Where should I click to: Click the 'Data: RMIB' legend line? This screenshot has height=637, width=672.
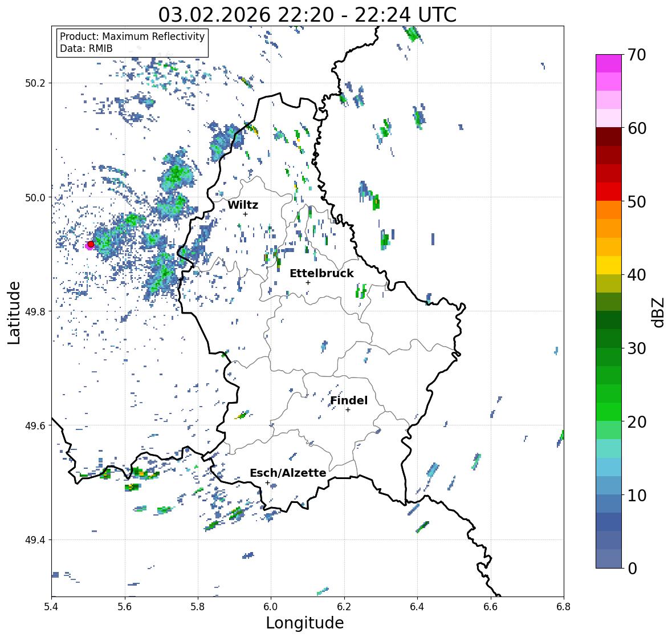(86, 48)
